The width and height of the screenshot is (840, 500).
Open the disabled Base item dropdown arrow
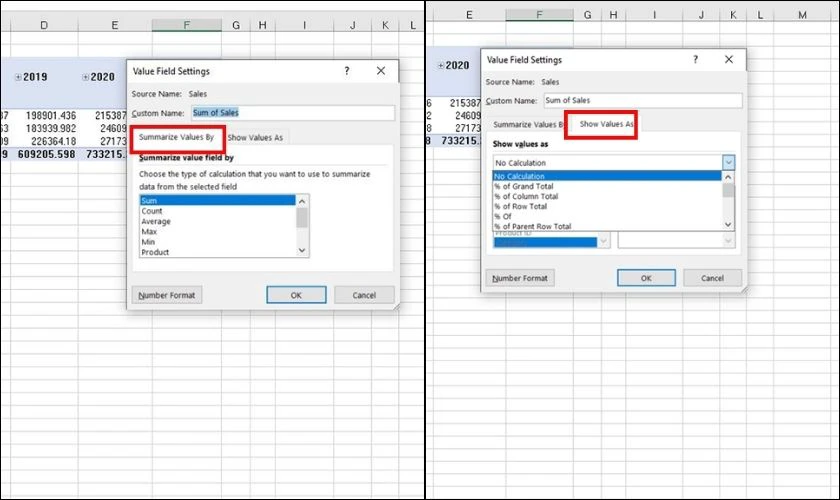pos(728,241)
